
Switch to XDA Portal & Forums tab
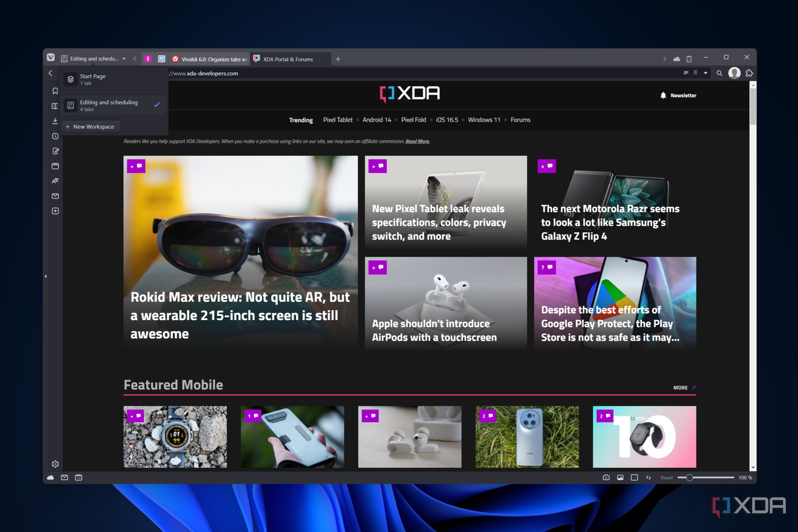(x=290, y=59)
